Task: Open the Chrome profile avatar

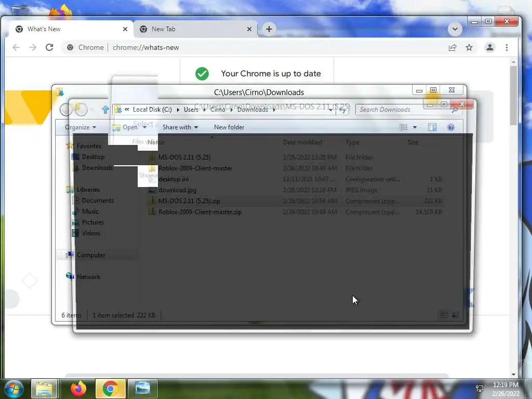Action: 489,47
